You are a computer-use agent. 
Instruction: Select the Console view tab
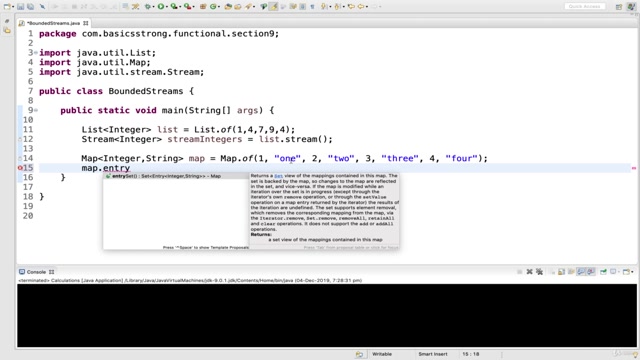tap(36, 272)
